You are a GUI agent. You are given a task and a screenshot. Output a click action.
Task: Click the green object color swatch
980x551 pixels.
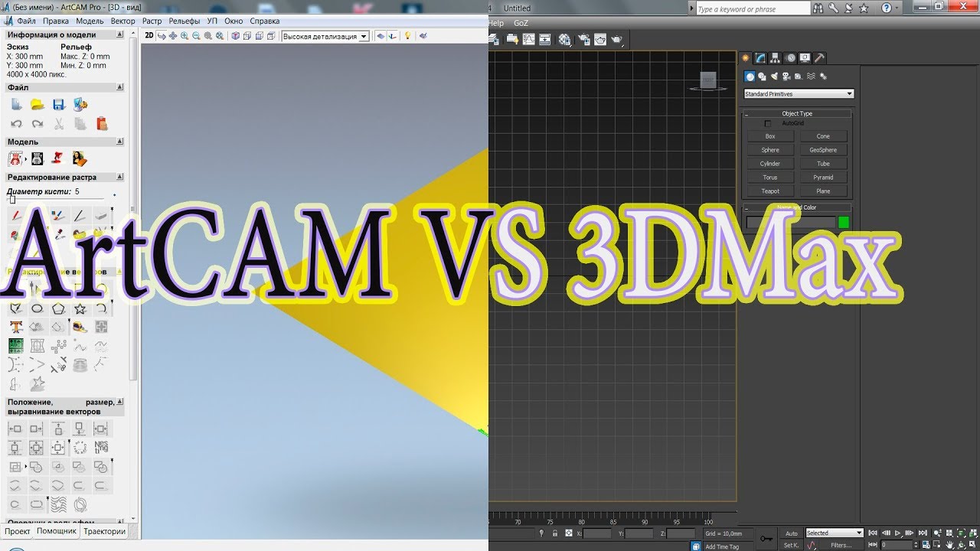click(x=844, y=223)
